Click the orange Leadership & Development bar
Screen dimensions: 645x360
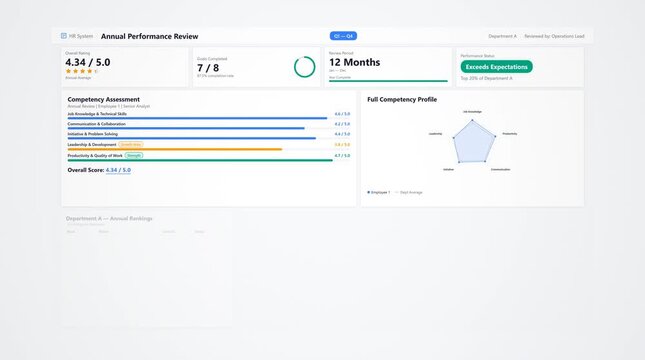coord(175,149)
